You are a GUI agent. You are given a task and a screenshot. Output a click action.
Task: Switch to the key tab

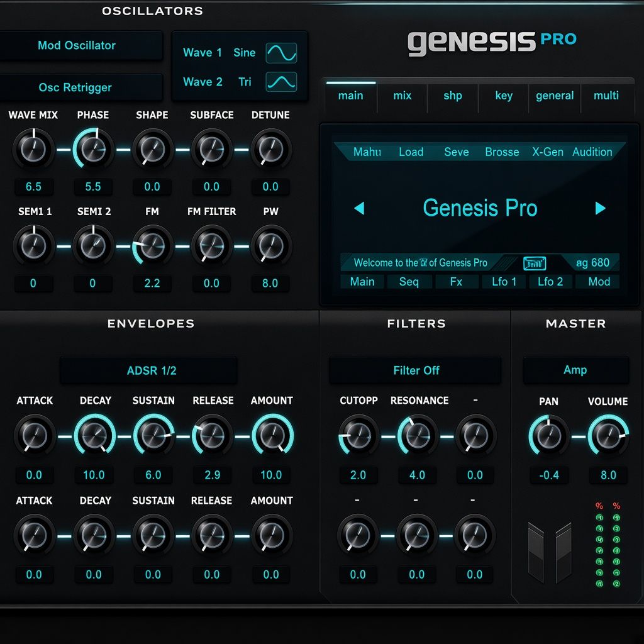(504, 96)
